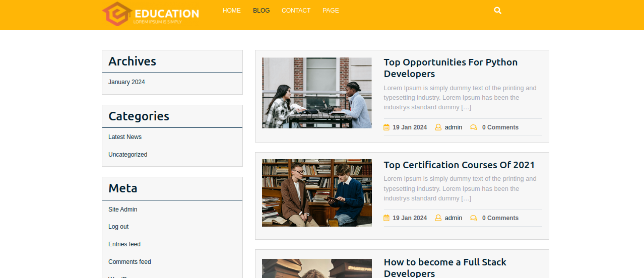Open the Site Admin link
Screen dimensions: 644x278
click(122, 210)
